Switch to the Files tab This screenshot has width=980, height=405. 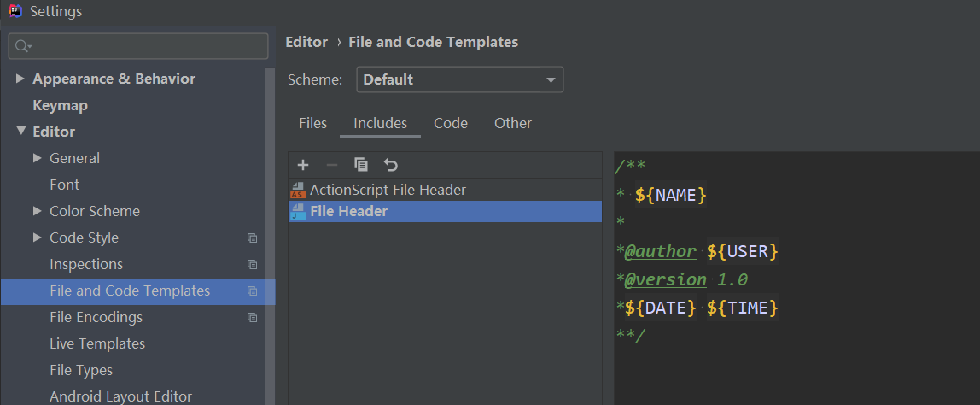[312, 123]
